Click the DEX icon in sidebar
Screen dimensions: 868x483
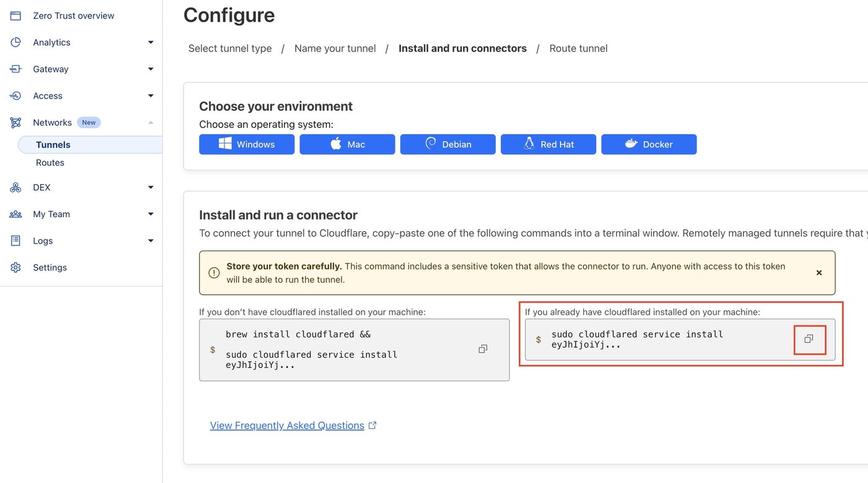15,187
